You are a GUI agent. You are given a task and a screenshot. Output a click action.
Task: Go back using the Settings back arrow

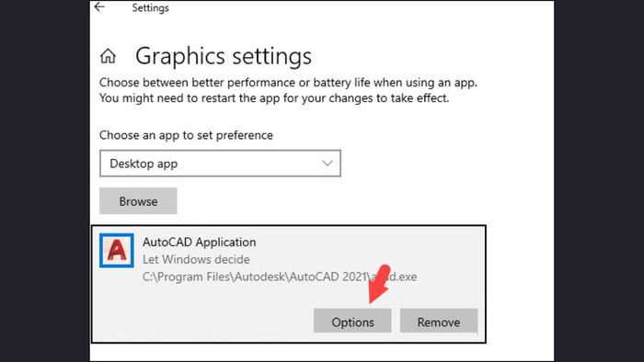coord(99,7)
